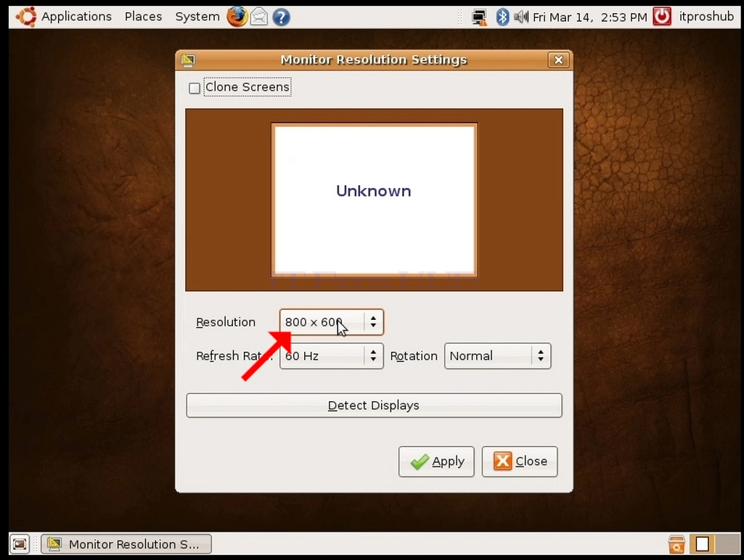Click the Close button with orange X
This screenshot has width=744, height=560.
tap(520, 461)
